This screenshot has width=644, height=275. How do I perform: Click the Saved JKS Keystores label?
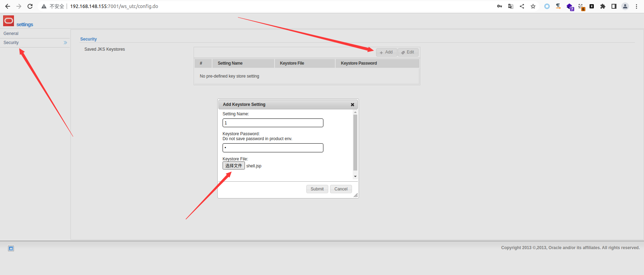coord(105,49)
